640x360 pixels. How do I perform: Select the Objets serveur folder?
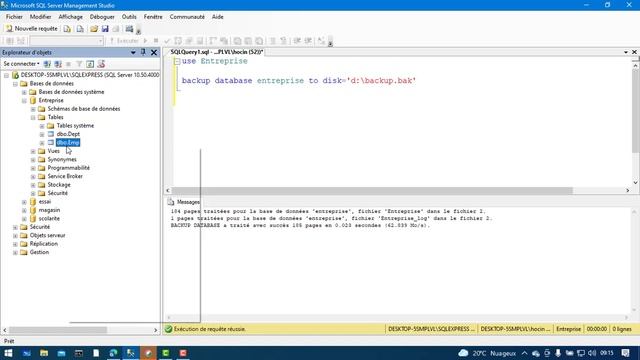[47, 236]
